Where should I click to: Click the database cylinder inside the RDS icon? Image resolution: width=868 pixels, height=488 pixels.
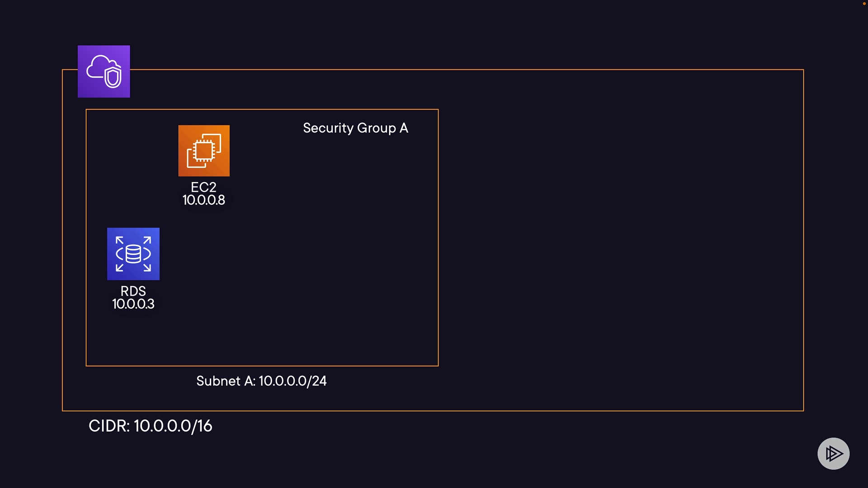[133, 254]
